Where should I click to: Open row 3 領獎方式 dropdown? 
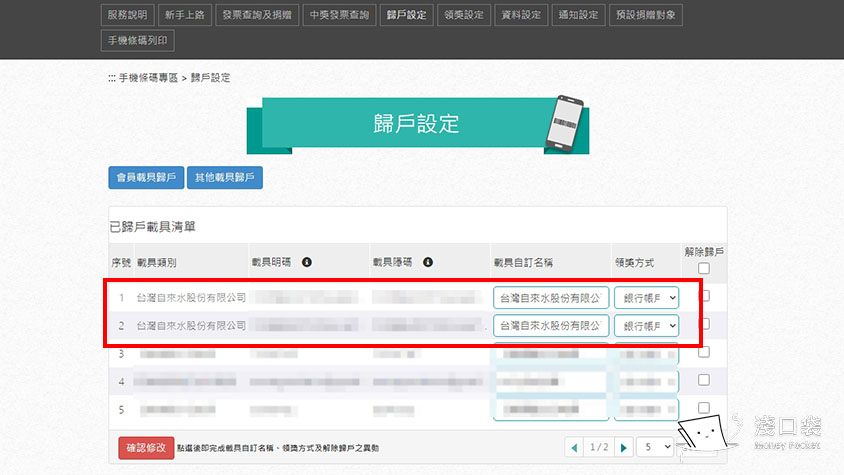point(646,354)
